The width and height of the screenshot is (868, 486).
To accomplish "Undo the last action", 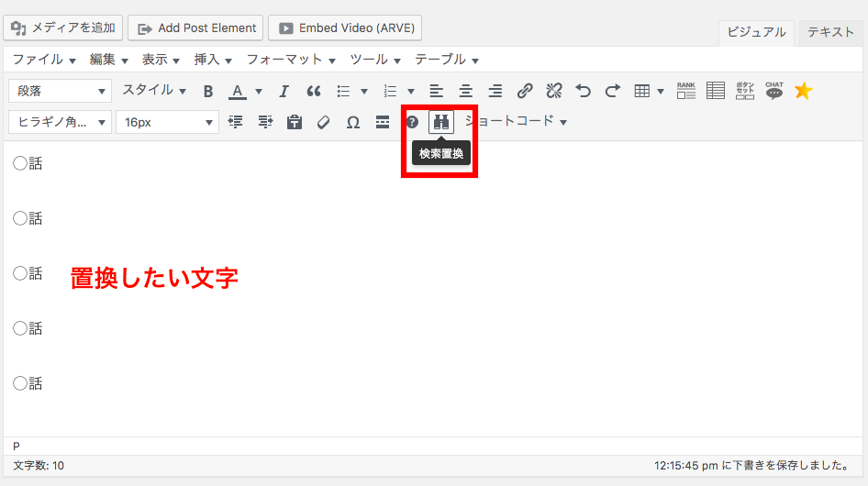I will (583, 91).
